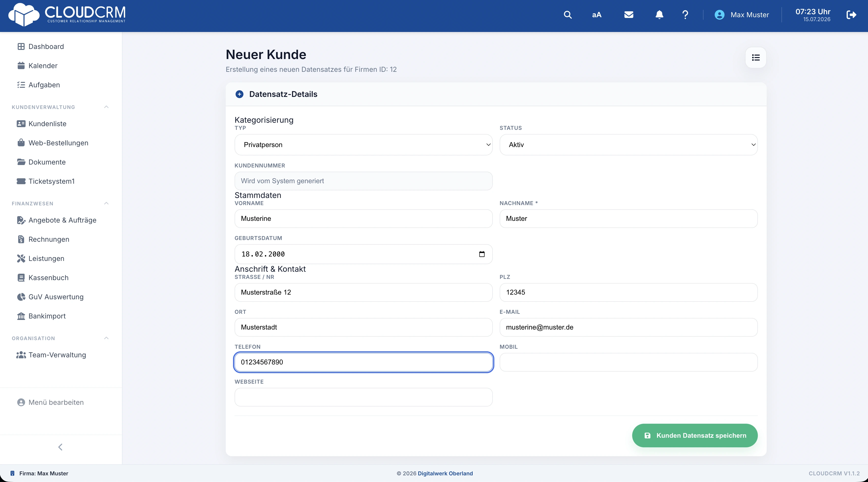Click the company building icon in footer
This screenshot has height=482, width=868.
pyautogui.click(x=13, y=473)
